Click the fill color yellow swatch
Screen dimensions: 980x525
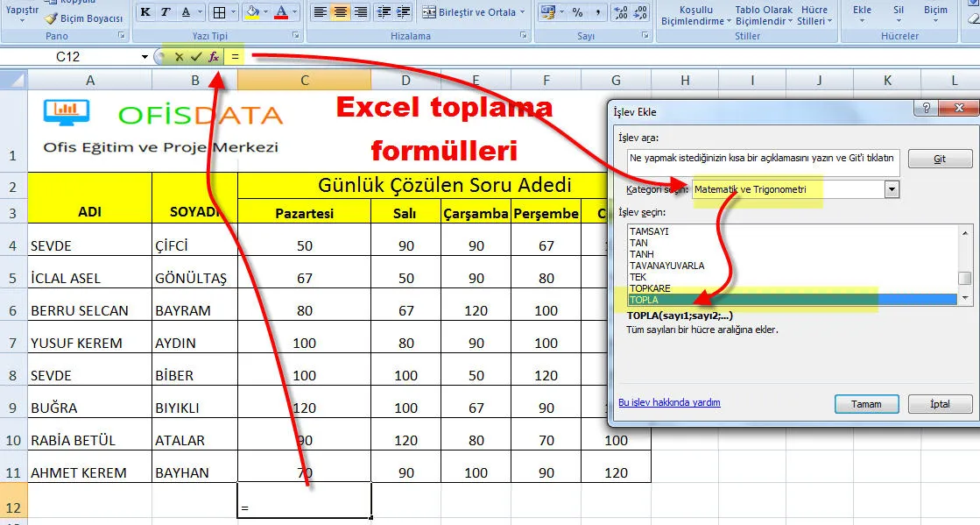pyautogui.click(x=251, y=12)
